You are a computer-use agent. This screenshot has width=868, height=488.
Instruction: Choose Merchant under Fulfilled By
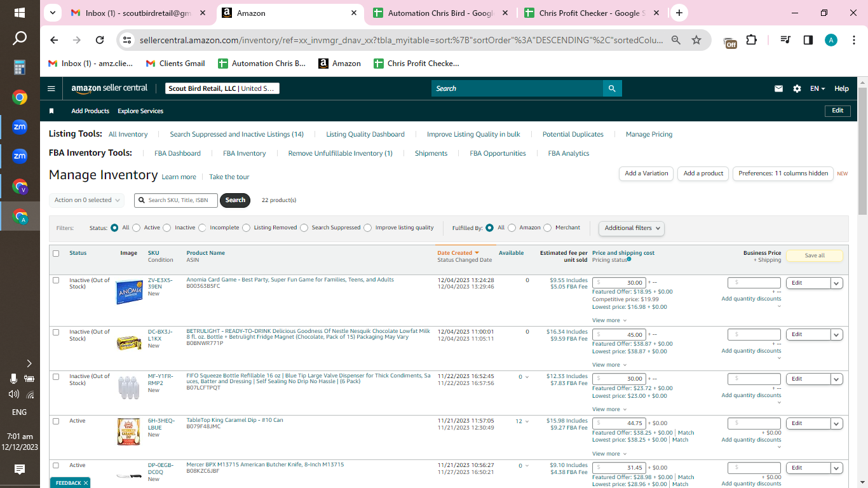[547, 227]
